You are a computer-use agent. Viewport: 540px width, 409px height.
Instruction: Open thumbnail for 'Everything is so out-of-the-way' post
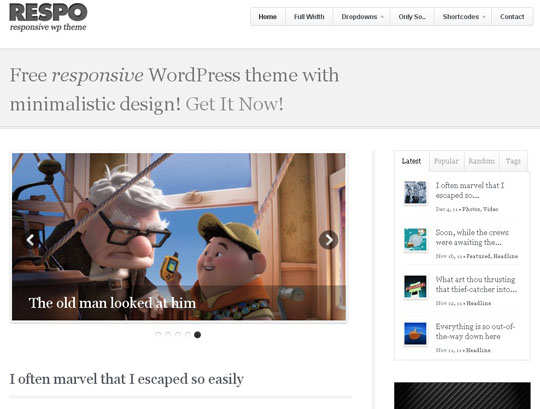[x=415, y=333]
